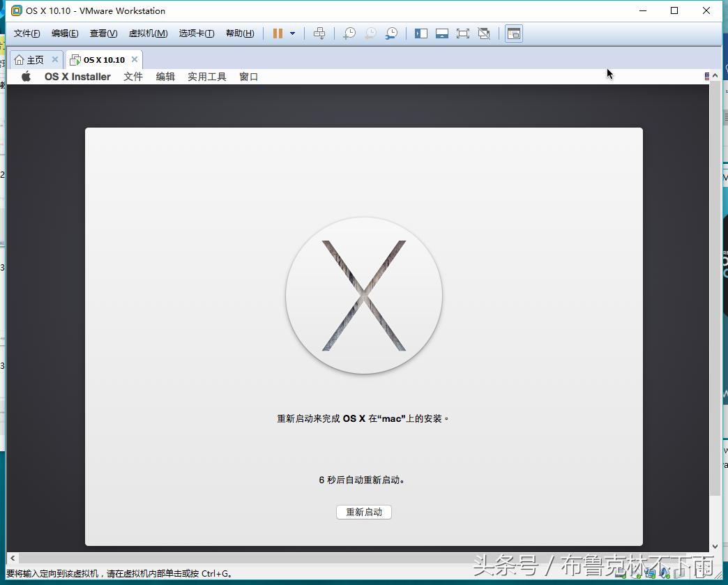This screenshot has width=728, height=585.
Task: Toggle the console view display
Action: coord(514,33)
